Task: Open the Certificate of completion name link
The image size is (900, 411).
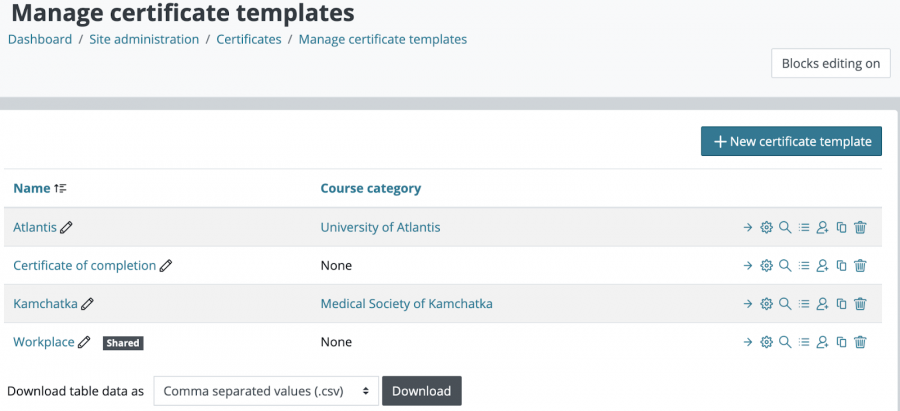Action: (84, 265)
